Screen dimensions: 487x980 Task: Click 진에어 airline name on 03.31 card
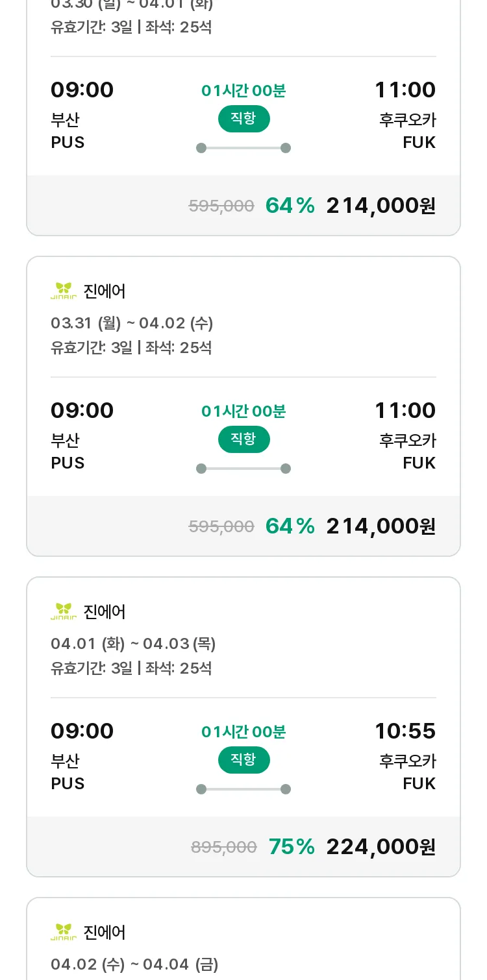pyautogui.click(x=105, y=291)
